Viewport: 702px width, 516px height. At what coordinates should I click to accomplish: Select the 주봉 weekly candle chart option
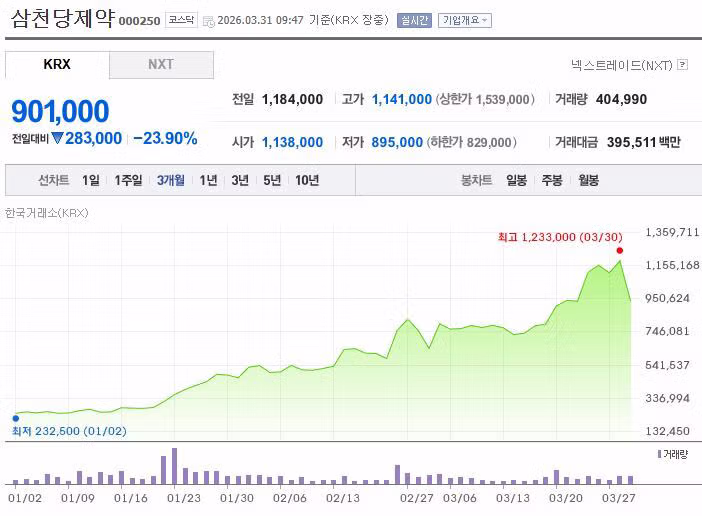click(x=552, y=180)
